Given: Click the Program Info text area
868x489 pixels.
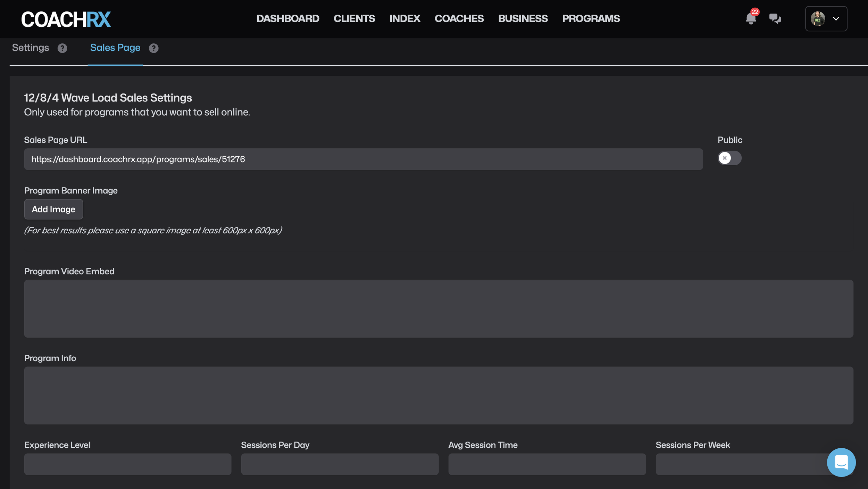Looking at the screenshot, I should click(x=439, y=395).
